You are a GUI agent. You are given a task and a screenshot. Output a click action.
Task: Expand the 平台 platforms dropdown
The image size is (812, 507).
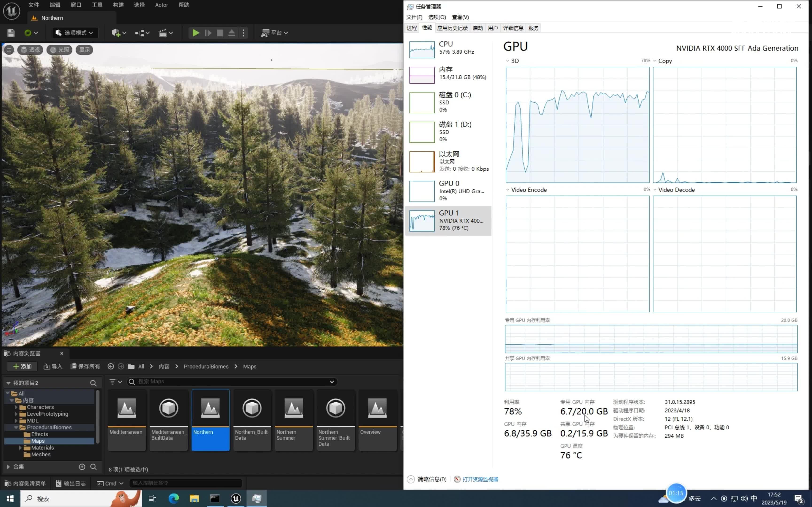pos(275,33)
